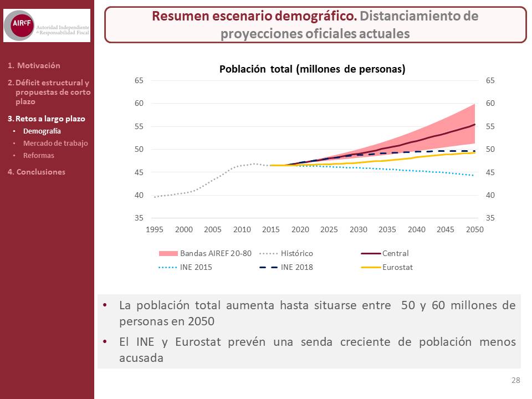Click the right y-axis label '60'
The height and width of the screenshot is (399, 532).
tap(490, 103)
